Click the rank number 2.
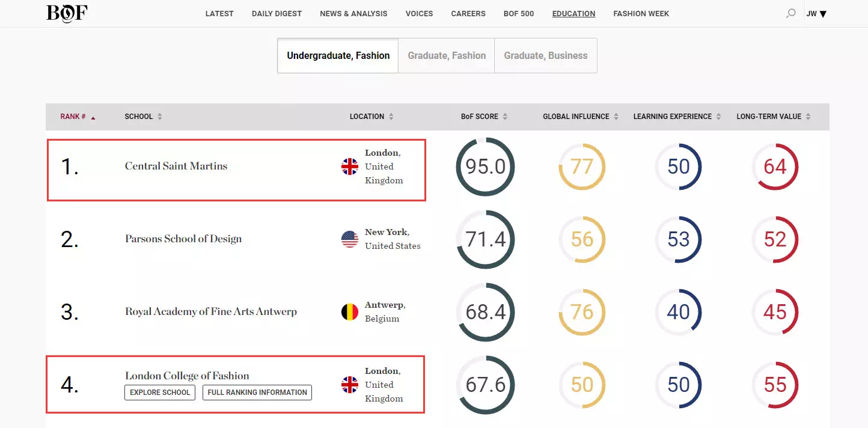Screen dimensions: 868x428 70,239
